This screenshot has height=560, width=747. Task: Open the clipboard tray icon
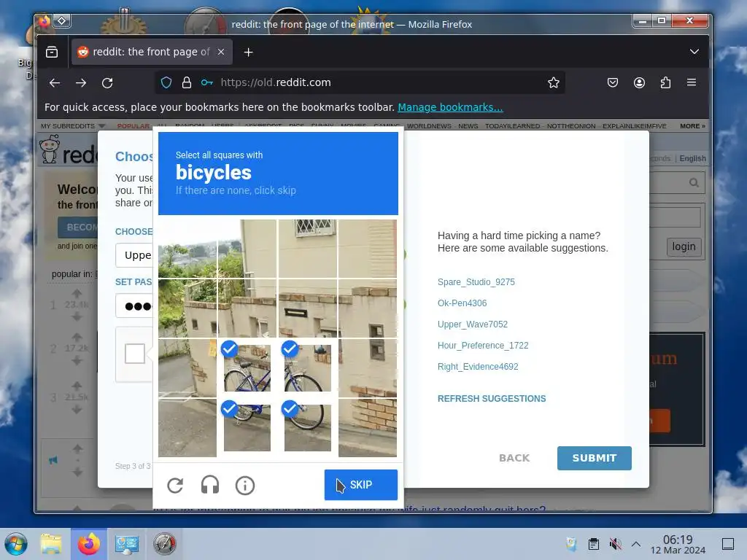(594, 543)
